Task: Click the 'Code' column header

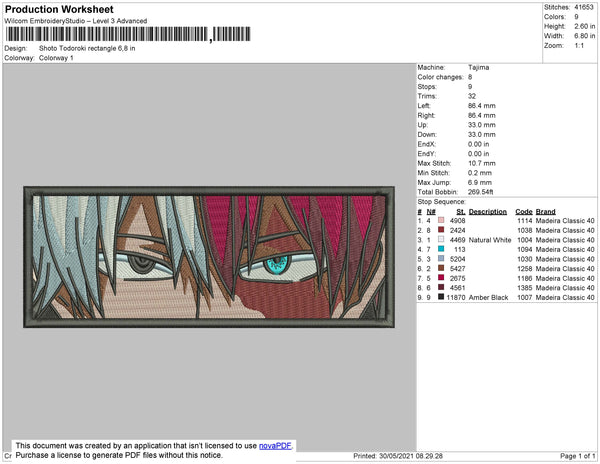Action: point(524,212)
